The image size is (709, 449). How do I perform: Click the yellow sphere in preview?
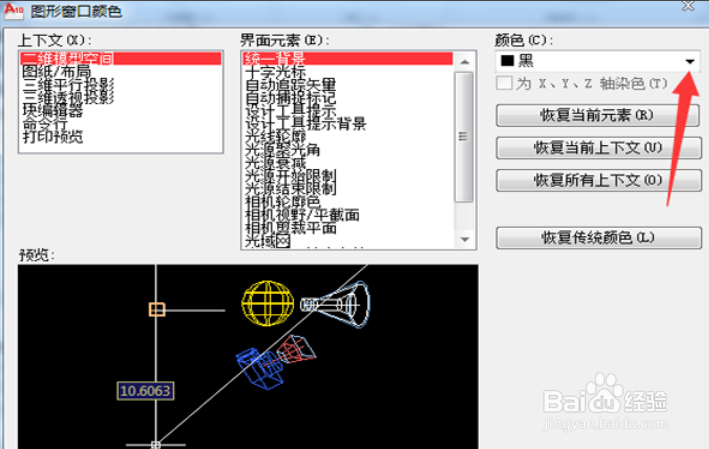point(268,303)
